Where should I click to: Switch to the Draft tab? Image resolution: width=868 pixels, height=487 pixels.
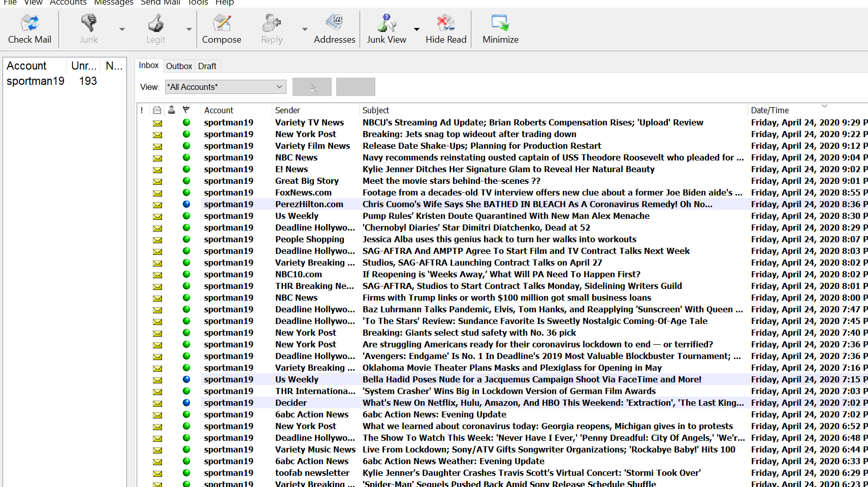(207, 66)
